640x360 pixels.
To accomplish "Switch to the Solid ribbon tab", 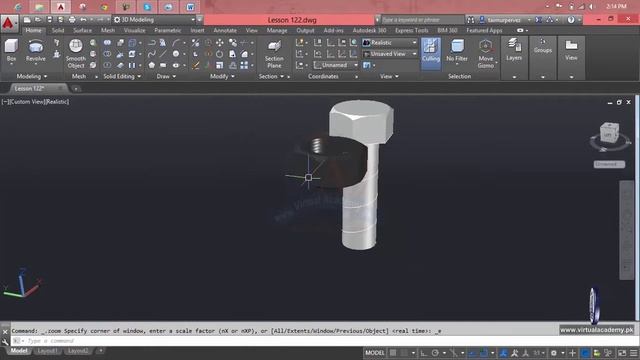I will [58, 31].
